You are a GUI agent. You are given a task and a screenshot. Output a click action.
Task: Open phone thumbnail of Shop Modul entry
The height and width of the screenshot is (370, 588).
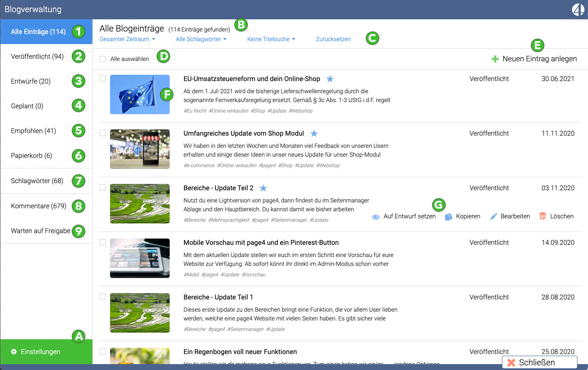(x=140, y=149)
